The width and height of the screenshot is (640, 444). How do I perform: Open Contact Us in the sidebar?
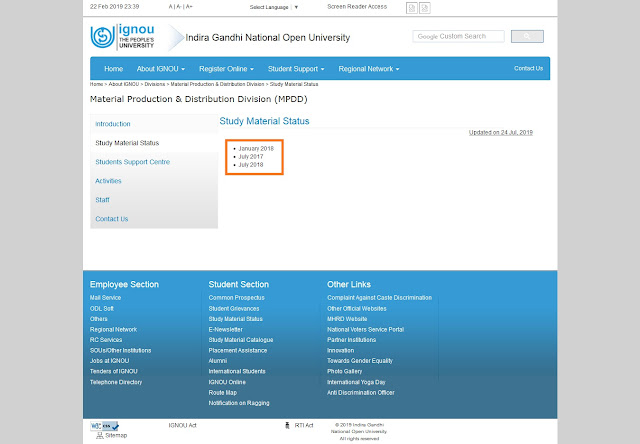[x=111, y=219]
